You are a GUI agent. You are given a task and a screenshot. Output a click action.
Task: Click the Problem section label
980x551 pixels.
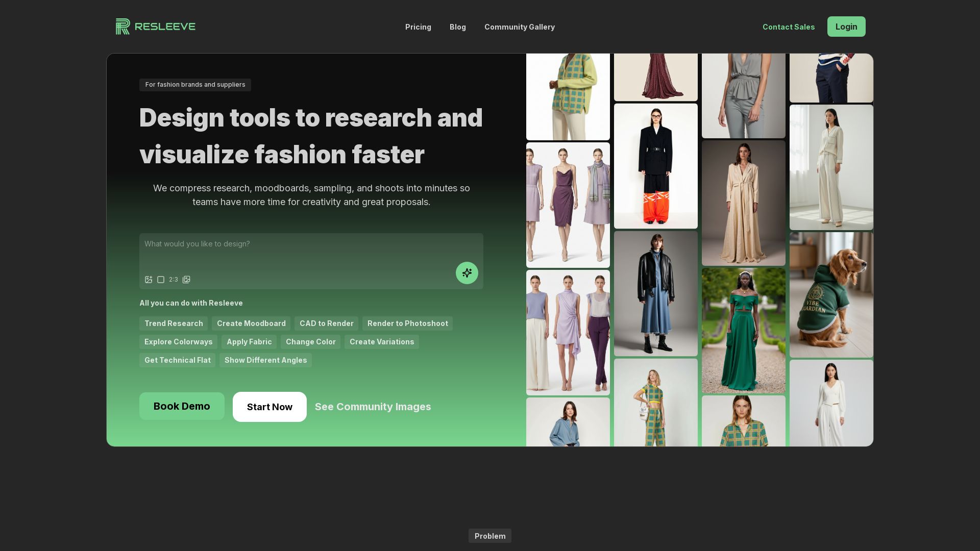(489, 536)
